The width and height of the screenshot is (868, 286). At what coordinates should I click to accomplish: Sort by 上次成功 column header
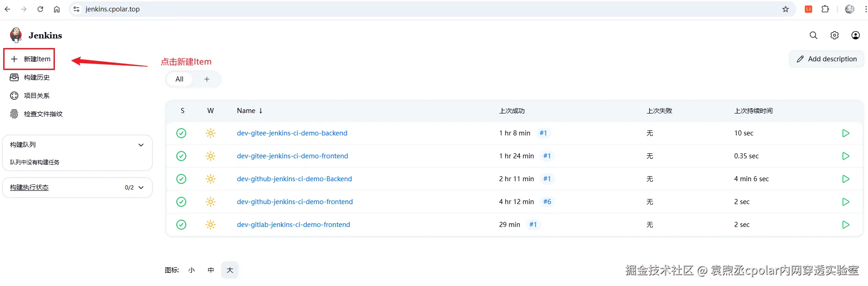[x=512, y=111]
